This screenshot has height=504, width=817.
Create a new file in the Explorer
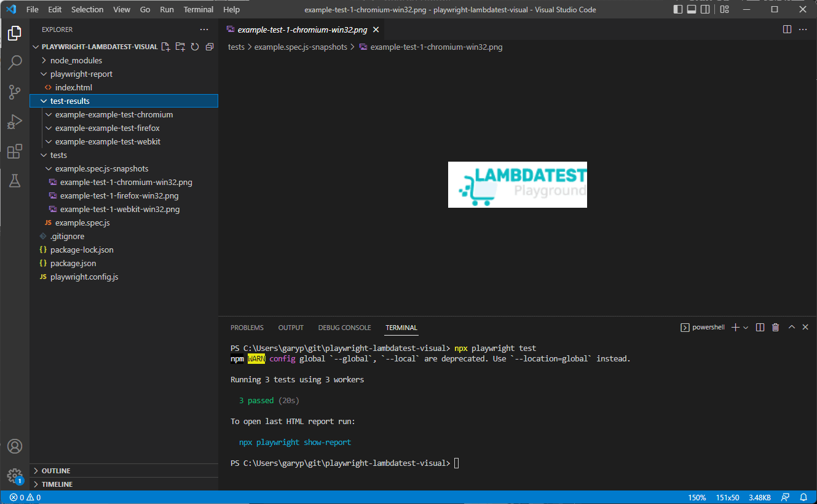coord(165,46)
